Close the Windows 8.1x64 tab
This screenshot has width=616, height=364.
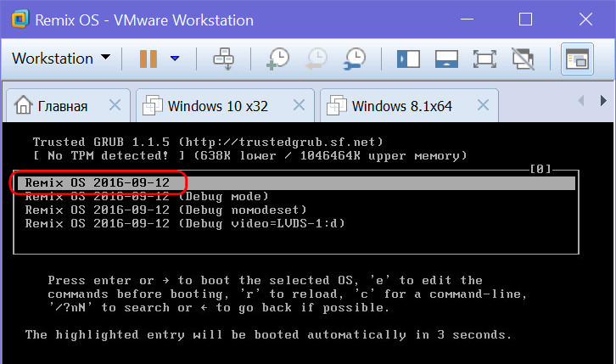pyautogui.click(x=483, y=105)
